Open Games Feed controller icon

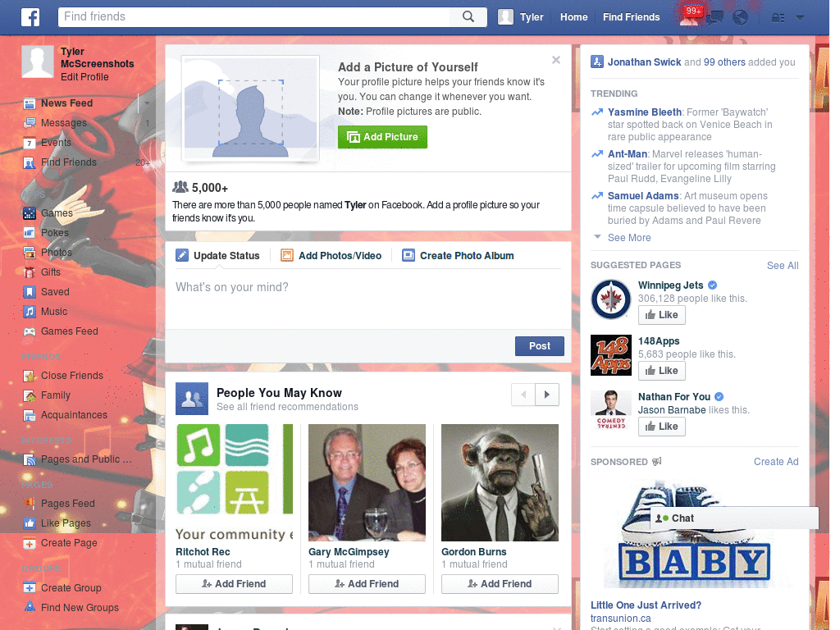tap(30, 331)
